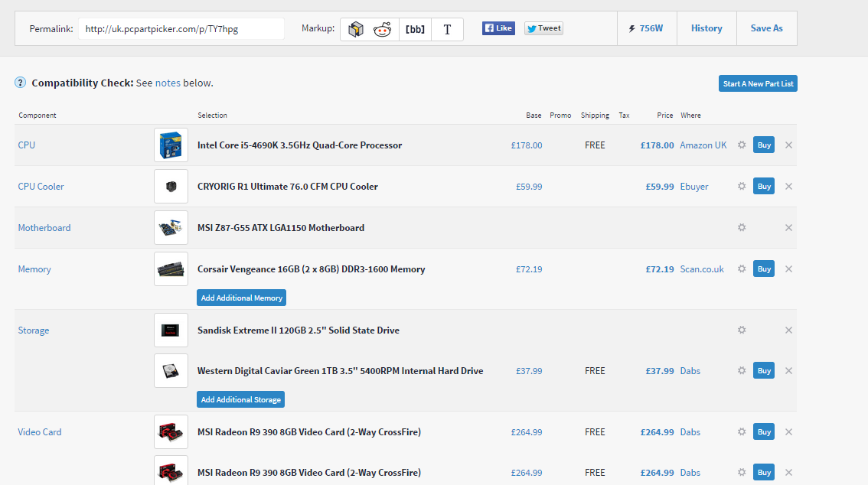Click the Facebook Like button

click(498, 28)
